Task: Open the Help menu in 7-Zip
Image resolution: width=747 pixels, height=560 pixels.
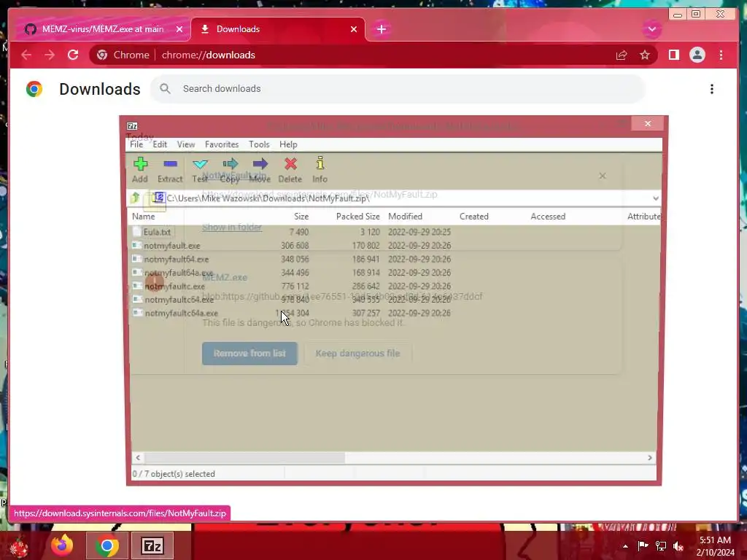Action: pyautogui.click(x=288, y=144)
